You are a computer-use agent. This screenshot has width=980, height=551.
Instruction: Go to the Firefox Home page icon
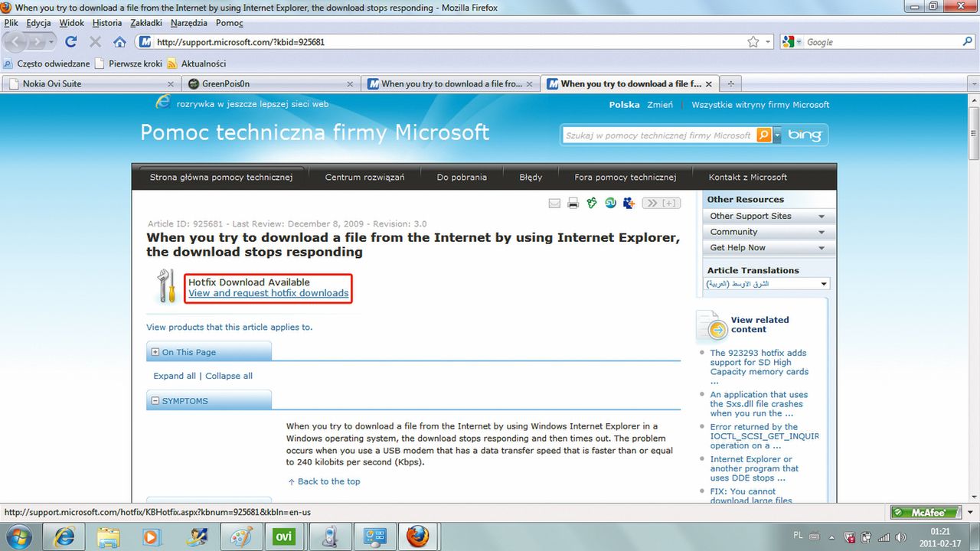click(x=119, y=42)
